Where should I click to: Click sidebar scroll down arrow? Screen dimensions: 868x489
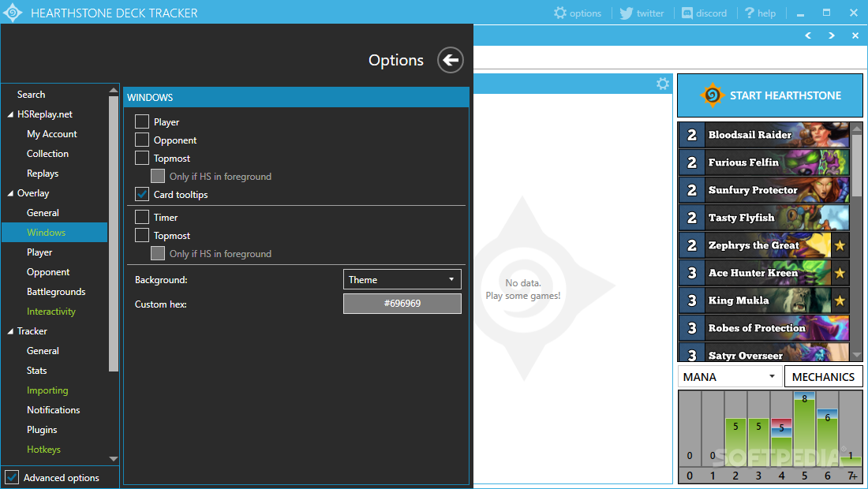(x=114, y=458)
